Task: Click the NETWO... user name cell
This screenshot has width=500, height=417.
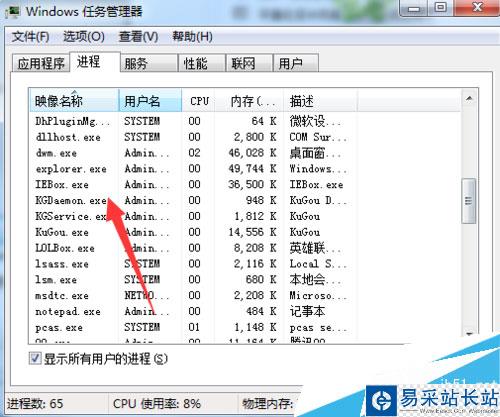Action: (147, 296)
